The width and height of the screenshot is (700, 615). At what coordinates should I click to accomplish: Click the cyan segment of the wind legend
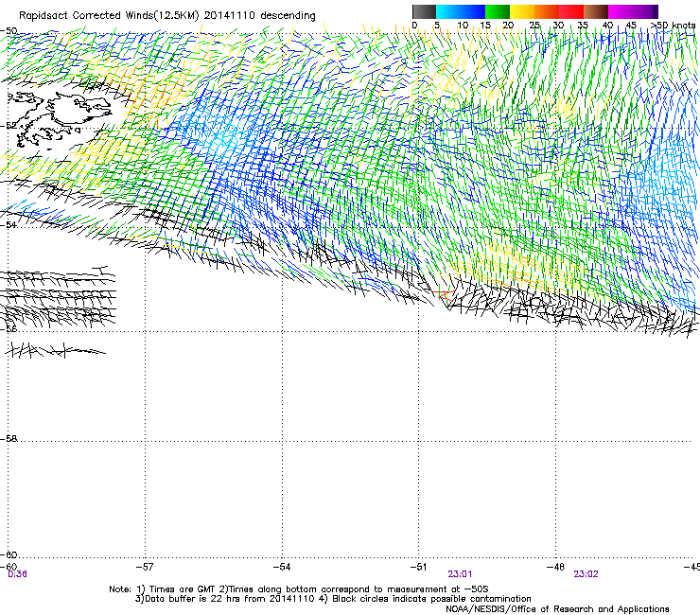click(x=448, y=11)
